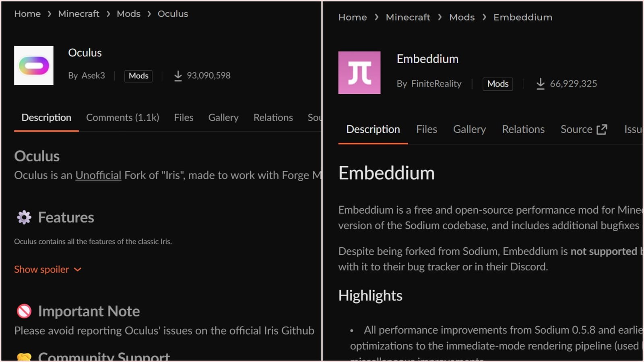Click bear emoji beside Community Support heading
The width and height of the screenshot is (644, 362).
[x=23, y=356]
